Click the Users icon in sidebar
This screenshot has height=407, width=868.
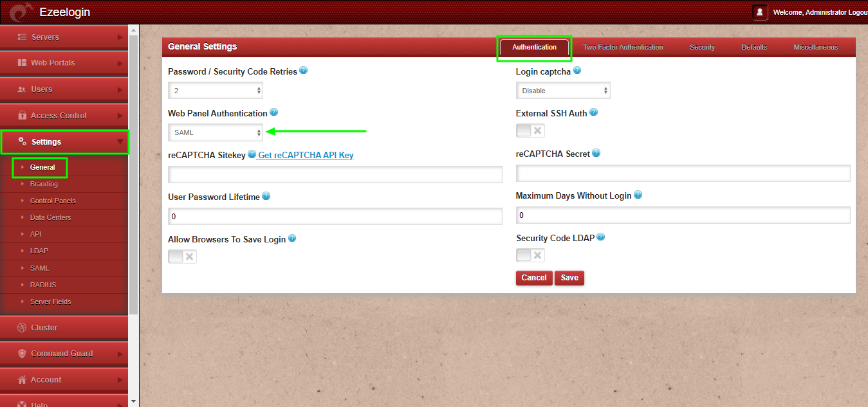(22, 89)
